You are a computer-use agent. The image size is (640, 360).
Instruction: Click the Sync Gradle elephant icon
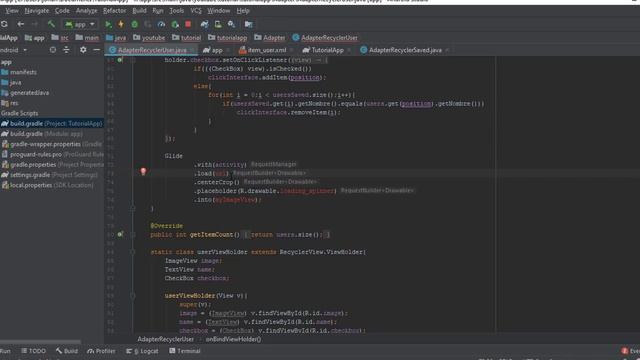pyautogui.click(x=204, y=24)
